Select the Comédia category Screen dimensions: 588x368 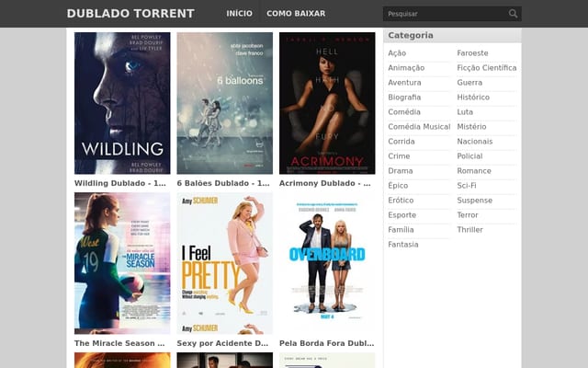[x=404, y=112]
